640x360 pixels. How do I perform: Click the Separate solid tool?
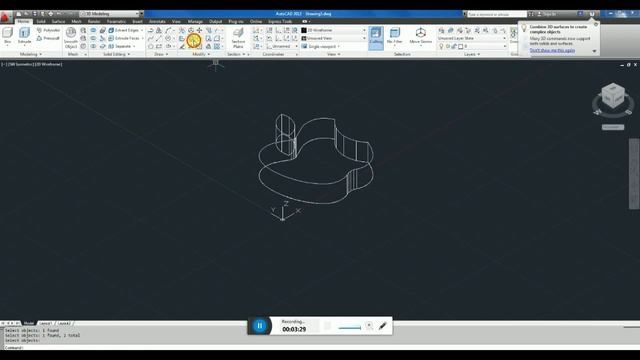click(120, 47)
